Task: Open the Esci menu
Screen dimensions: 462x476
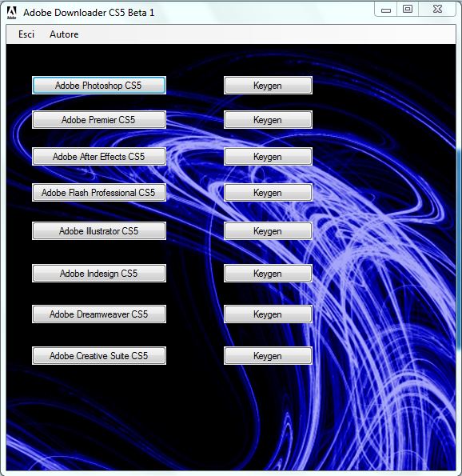Action: [x=26, y=34]
